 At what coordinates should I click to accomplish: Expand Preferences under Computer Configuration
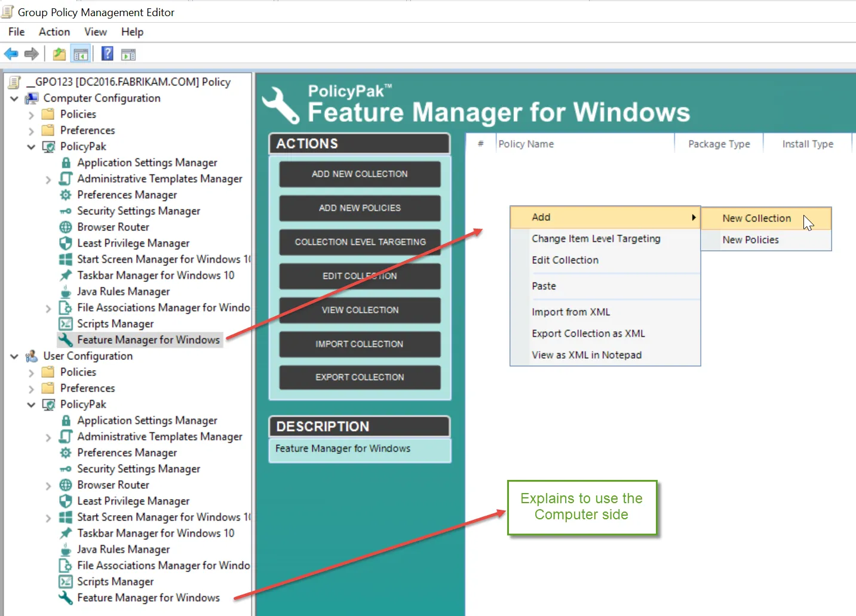pyautogui.click(x=31, y=131)
